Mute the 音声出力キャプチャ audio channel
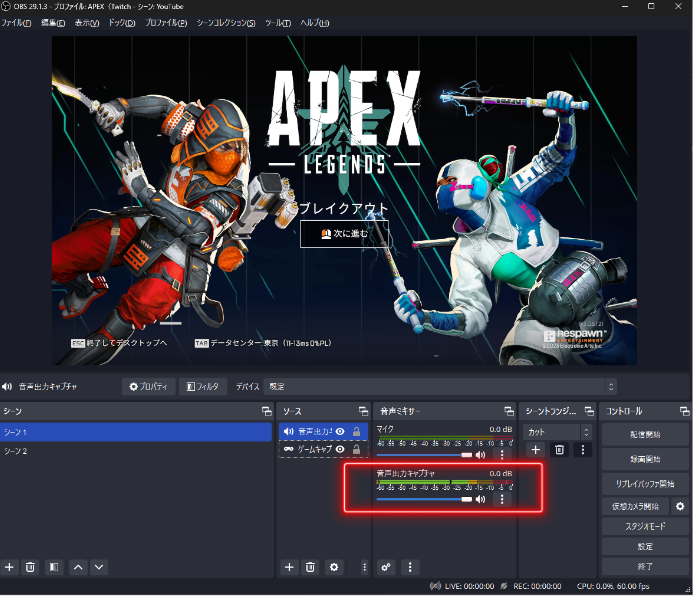 click(x=480, y=499)
